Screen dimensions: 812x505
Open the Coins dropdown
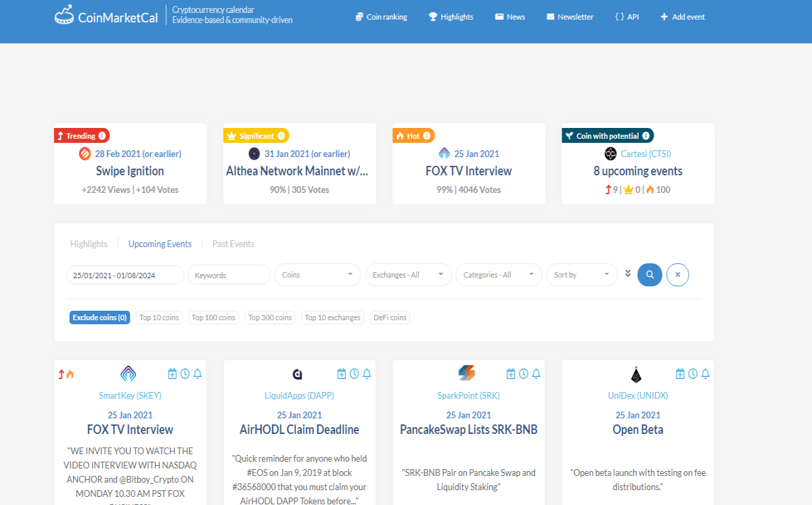click(x=318, y=275)
